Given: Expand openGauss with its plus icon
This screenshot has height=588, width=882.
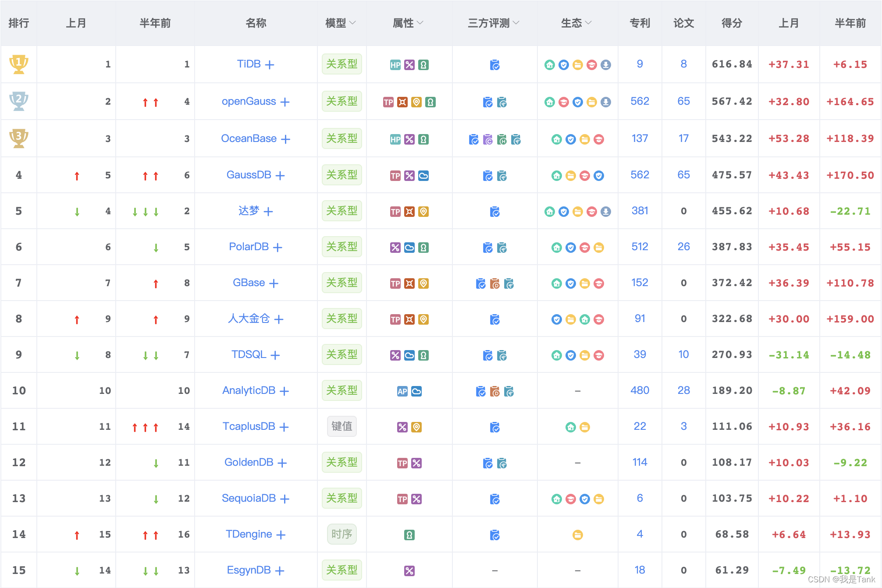Looking at the screenshot, I should tap(285, 102).
